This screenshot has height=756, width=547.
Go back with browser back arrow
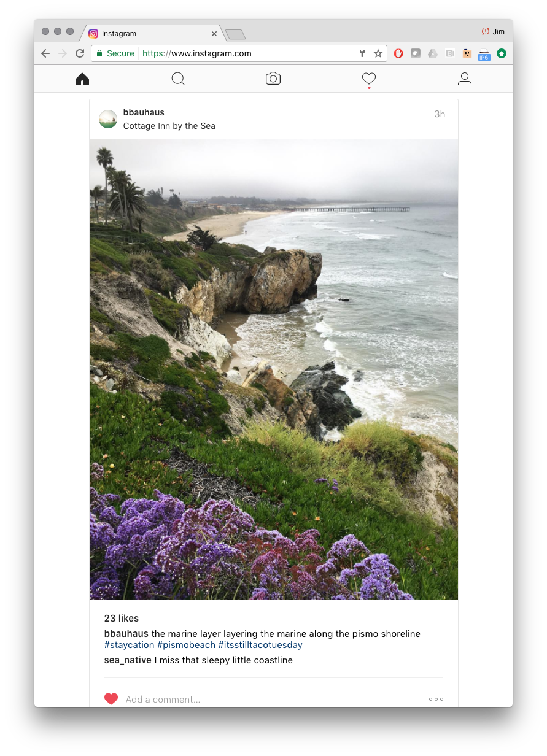click(x=45, y=53)
